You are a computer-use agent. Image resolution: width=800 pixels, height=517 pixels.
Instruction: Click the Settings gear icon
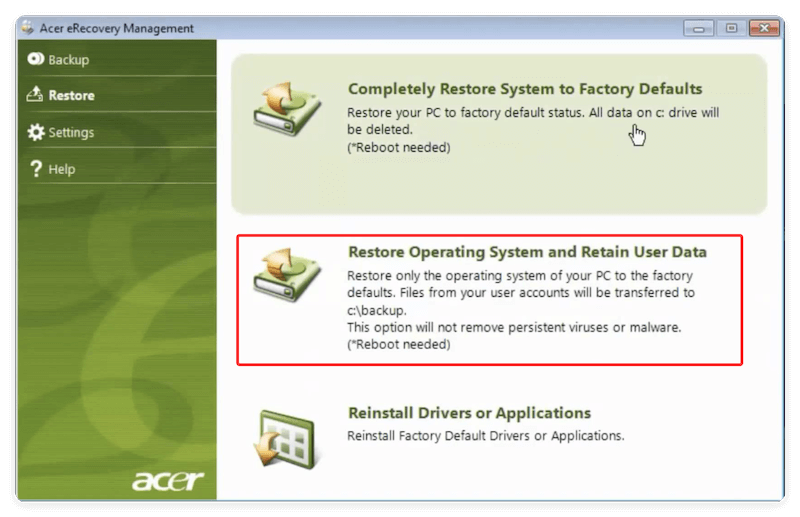click(36, 132)
